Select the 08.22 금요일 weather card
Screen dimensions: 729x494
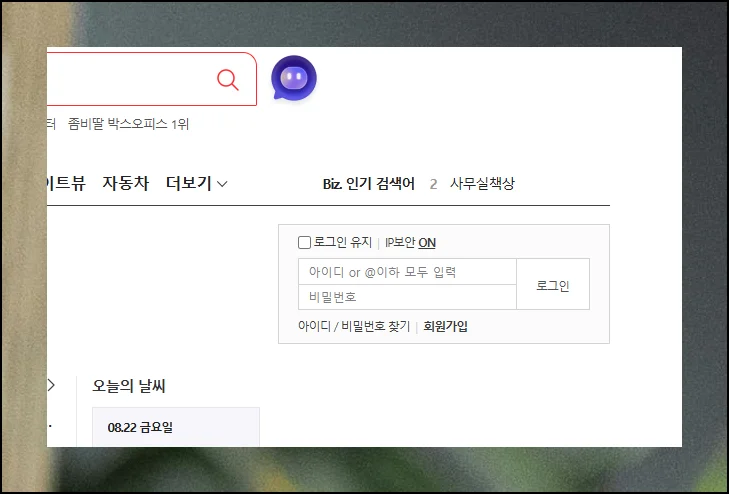175,427
